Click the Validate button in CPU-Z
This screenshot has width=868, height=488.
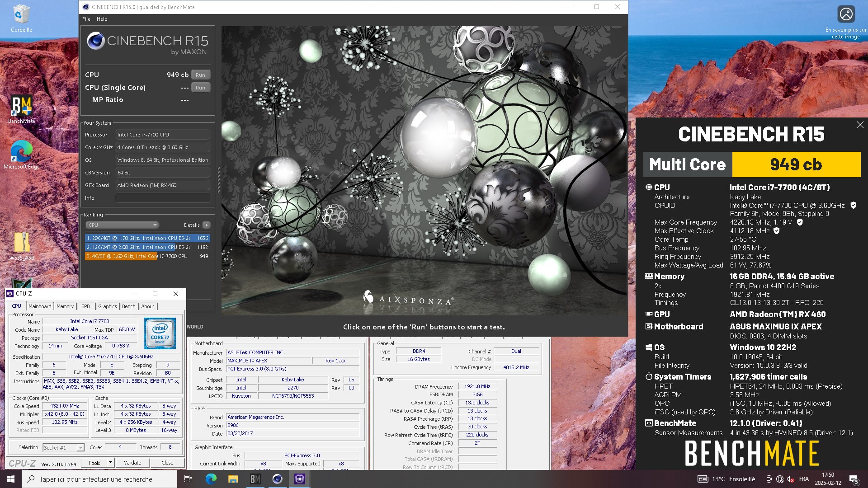(x=132, y=463)
